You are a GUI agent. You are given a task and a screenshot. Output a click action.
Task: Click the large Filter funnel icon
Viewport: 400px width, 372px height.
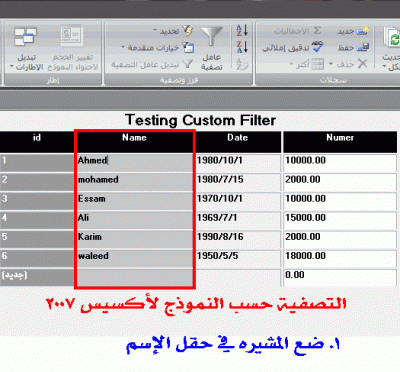(x=211, y=36)
